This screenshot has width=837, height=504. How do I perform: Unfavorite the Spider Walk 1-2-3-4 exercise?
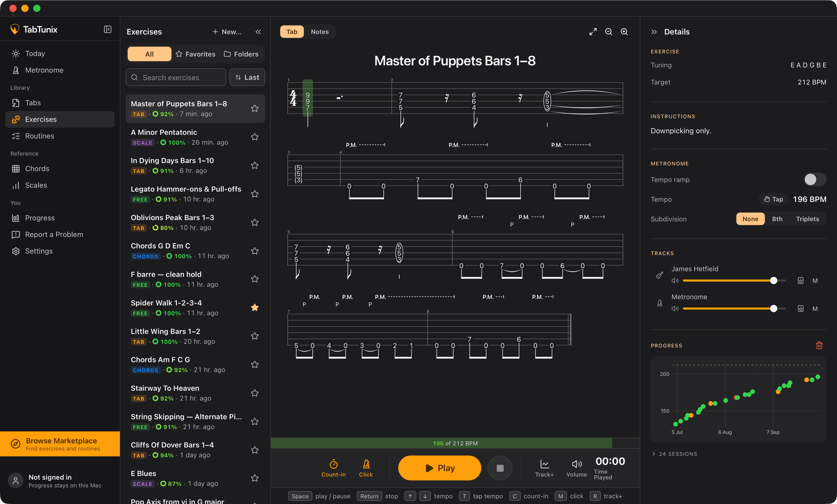(x=255, y=307)
